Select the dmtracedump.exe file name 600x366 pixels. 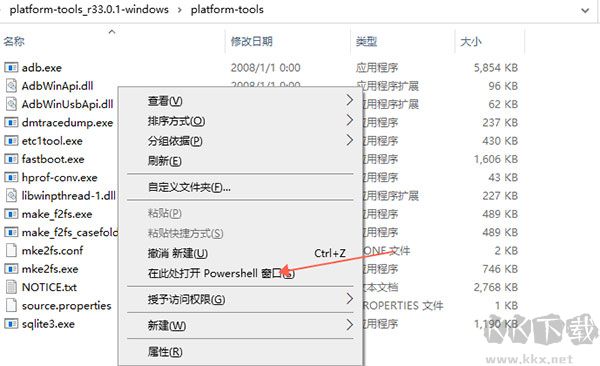click(67, 123)
